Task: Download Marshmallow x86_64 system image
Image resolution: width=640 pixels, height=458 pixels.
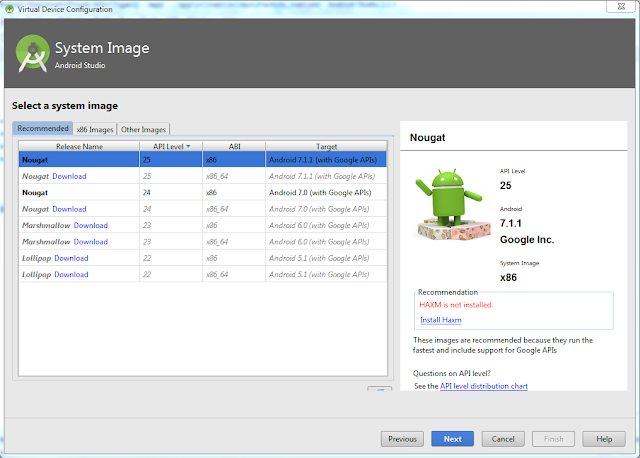Action: 91,242
